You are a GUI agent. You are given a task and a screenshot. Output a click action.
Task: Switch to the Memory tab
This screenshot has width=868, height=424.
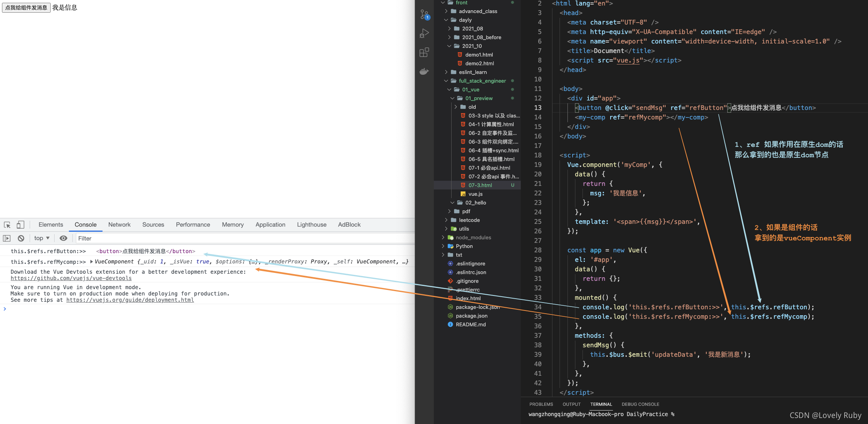[233, 225]
